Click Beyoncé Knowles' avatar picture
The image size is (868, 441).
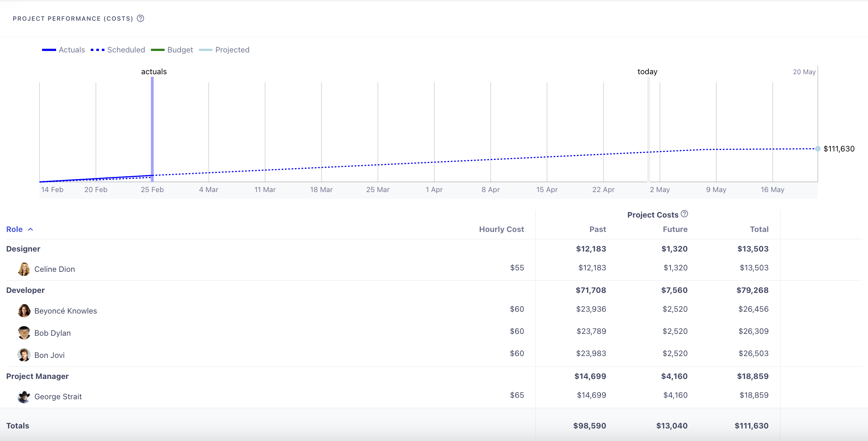click(x=24, y=311)
